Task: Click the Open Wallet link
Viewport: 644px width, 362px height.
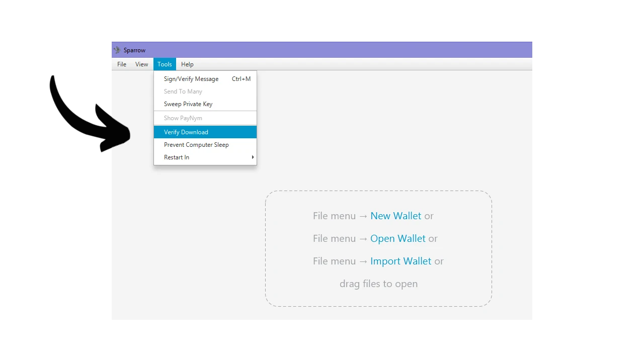Action: [397, 238]
